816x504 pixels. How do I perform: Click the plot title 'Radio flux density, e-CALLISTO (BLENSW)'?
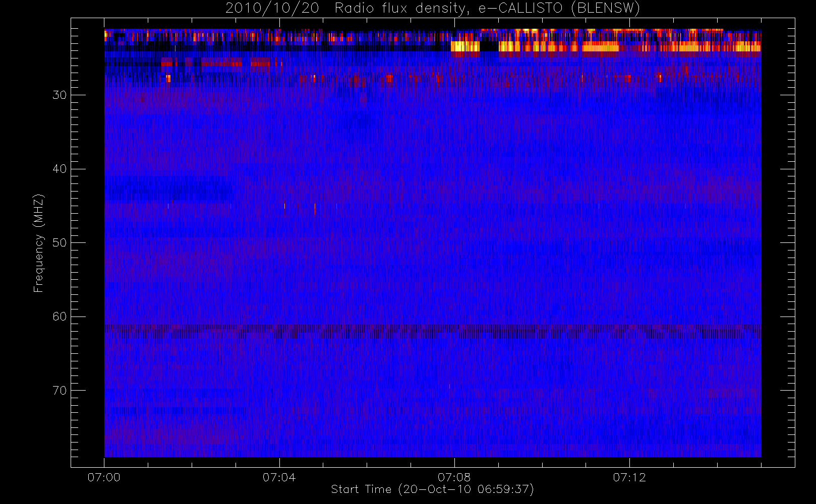(487, 9)
